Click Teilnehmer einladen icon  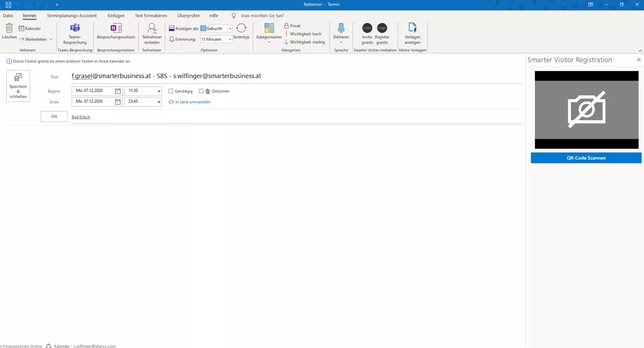coord(151,29)
